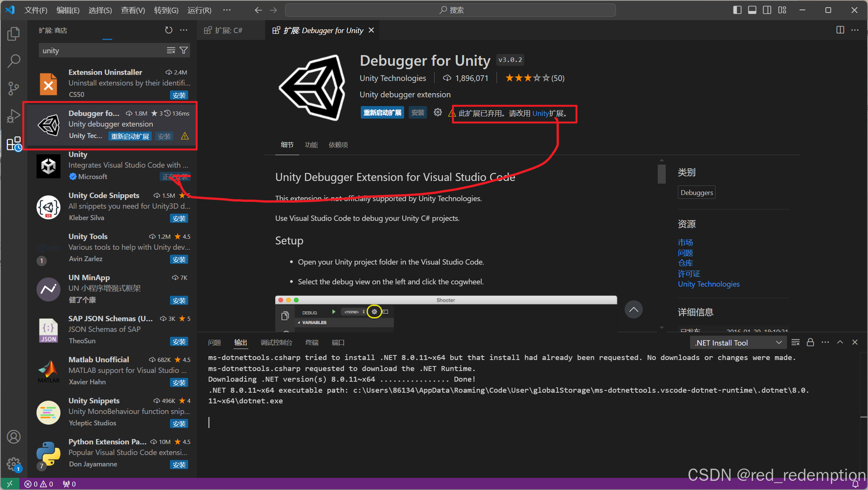Switch to 调试控制台 panel tab

pos(276,343)
